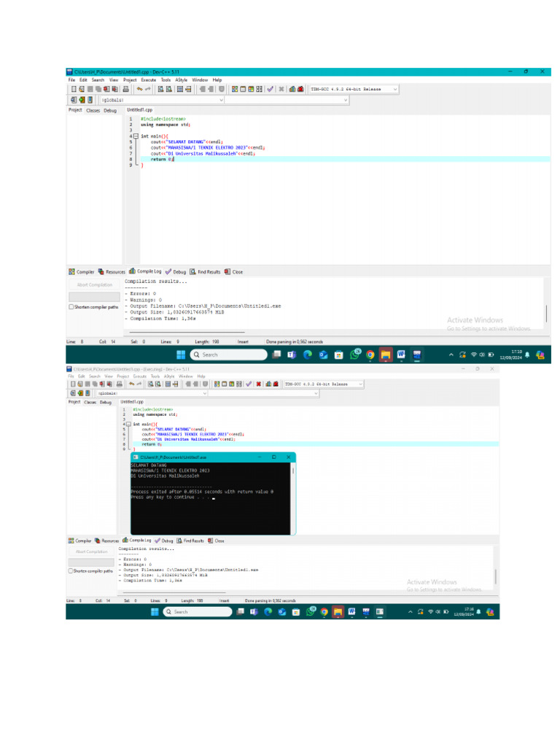Minimize the Untitled1.exe console window
Screen dimensions: 560x747
tap(260, 457)
